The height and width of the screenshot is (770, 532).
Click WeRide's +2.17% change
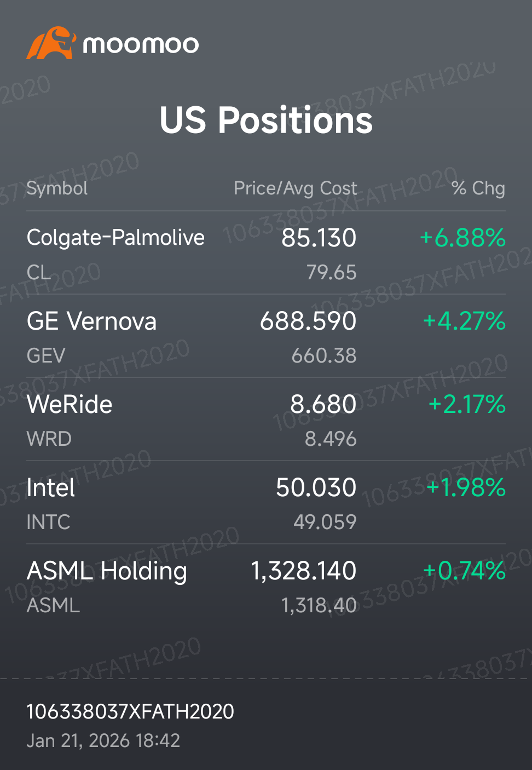467,404
